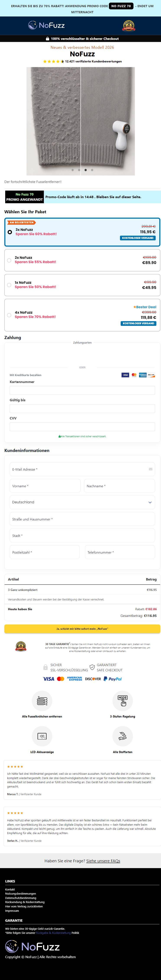
Task: Select the 4x NoFuzz Bester Deal option
Action: (82, 315)
